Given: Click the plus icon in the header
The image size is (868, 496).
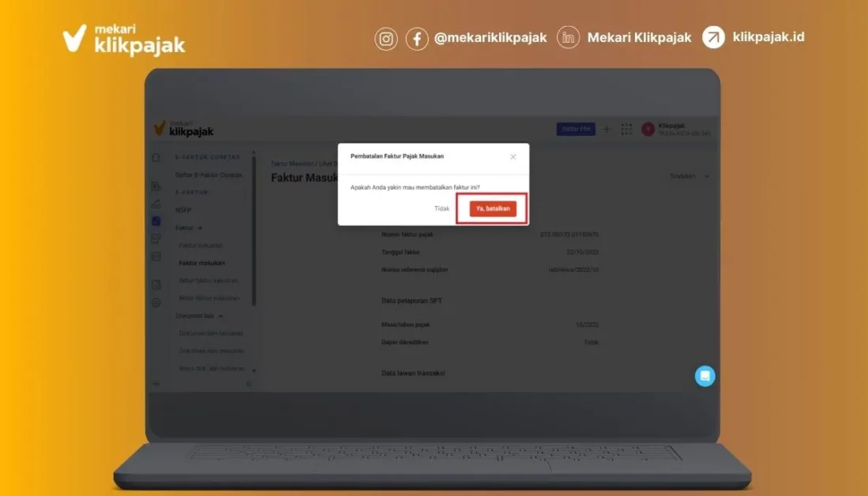Looking at the screenshot, I should coord(607,129).
